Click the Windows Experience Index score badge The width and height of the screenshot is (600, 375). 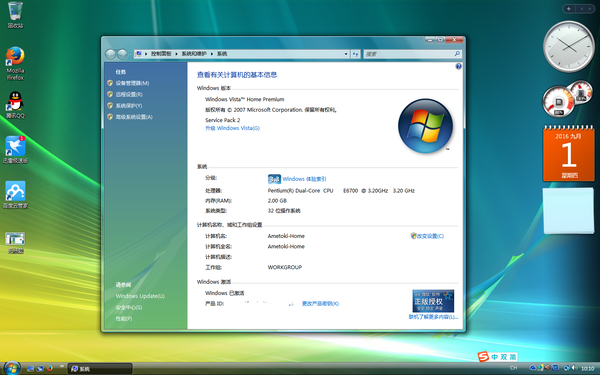coord(274,179)
